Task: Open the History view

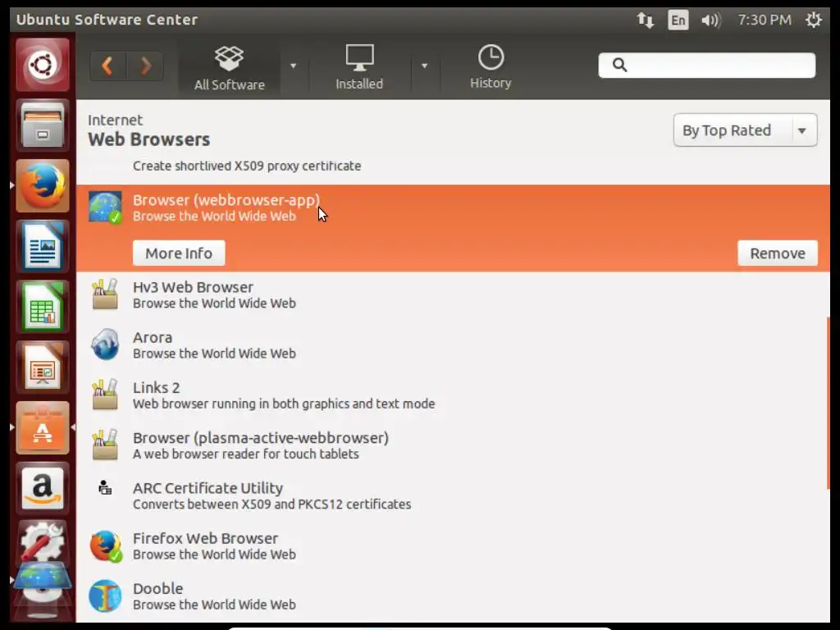Action: coord(491,67)
